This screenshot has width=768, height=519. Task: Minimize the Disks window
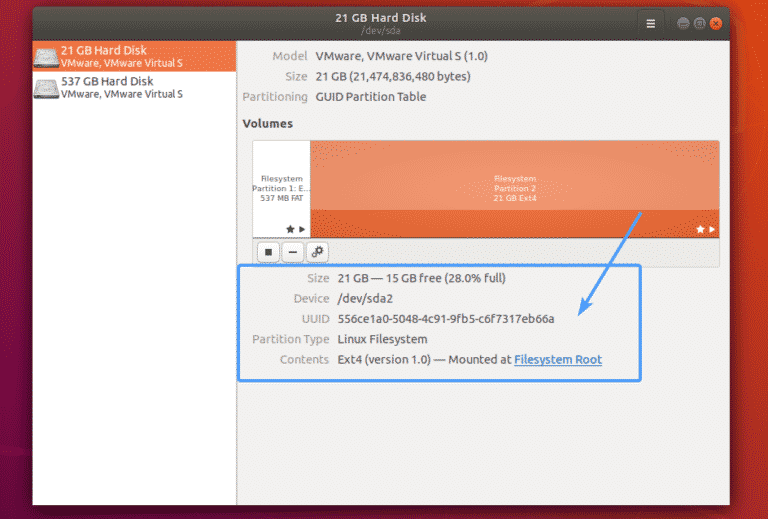tap(683, 23)
